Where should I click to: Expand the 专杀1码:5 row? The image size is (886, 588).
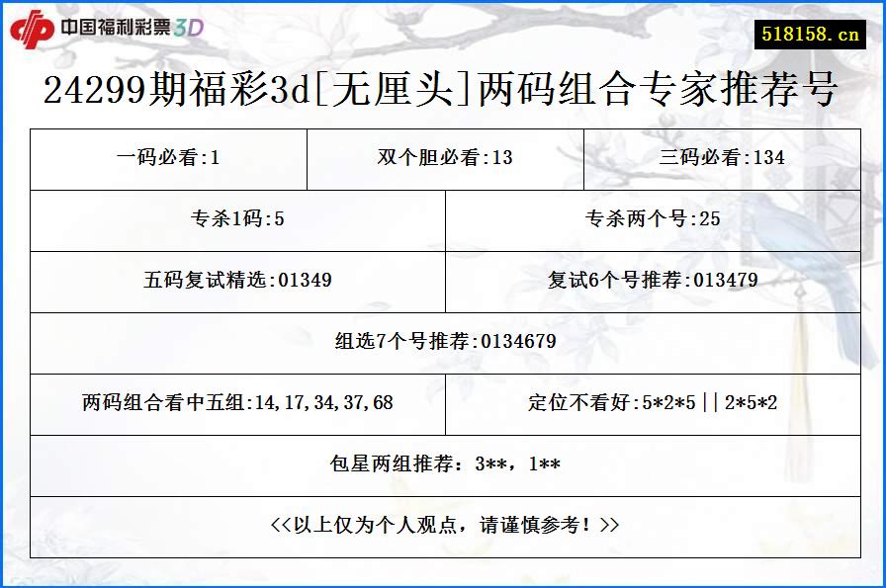(x=235, y=219)
